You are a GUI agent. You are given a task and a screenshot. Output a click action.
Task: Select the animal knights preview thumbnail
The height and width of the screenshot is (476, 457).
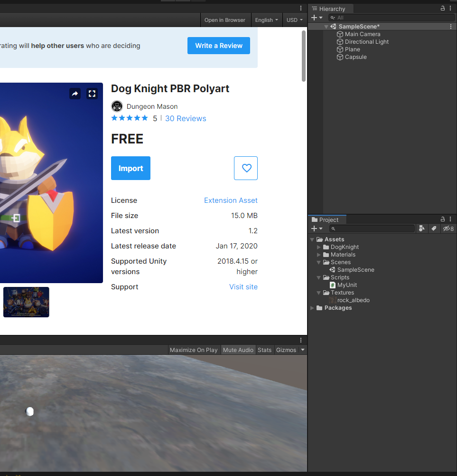pos(26,302)
